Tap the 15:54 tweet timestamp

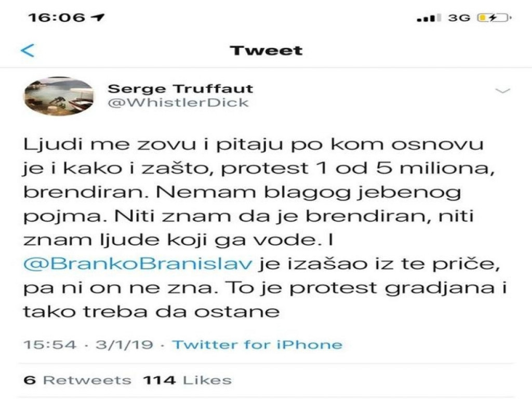[x=50, y=344]
